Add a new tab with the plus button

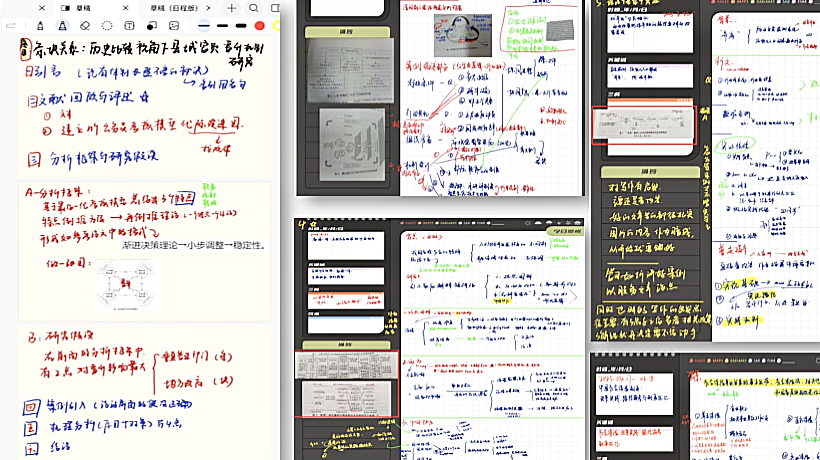[232, 7]
